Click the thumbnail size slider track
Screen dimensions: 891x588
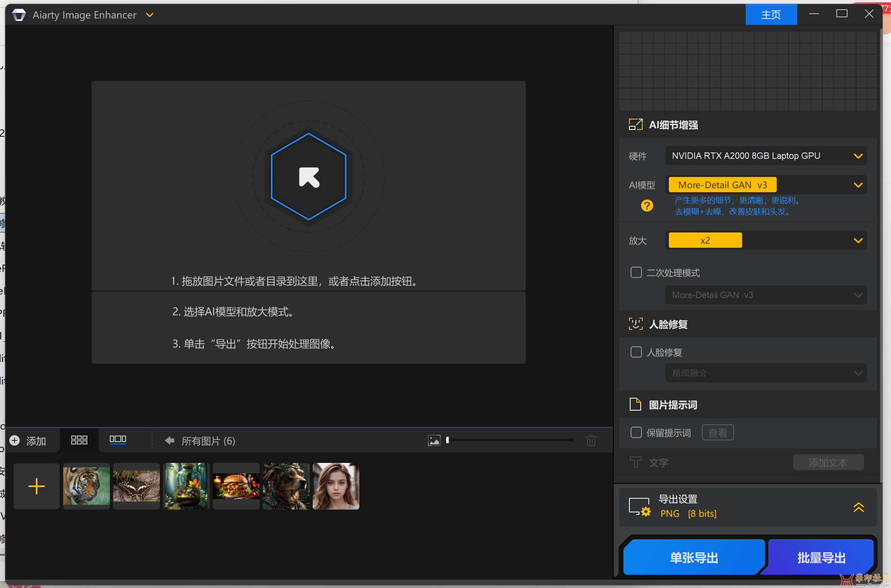click(x=511, y=441)
